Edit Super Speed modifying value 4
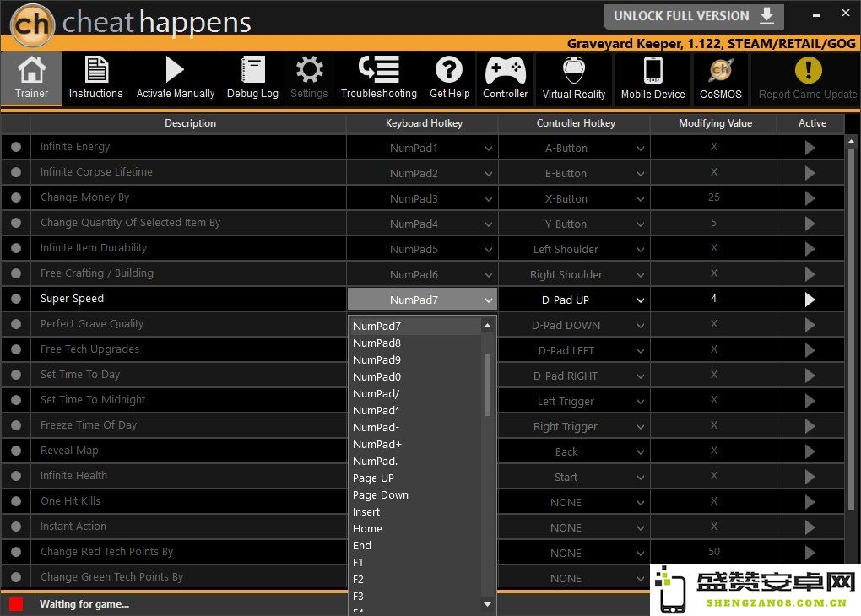The image size is (861, 616). (x=713, y=299)
